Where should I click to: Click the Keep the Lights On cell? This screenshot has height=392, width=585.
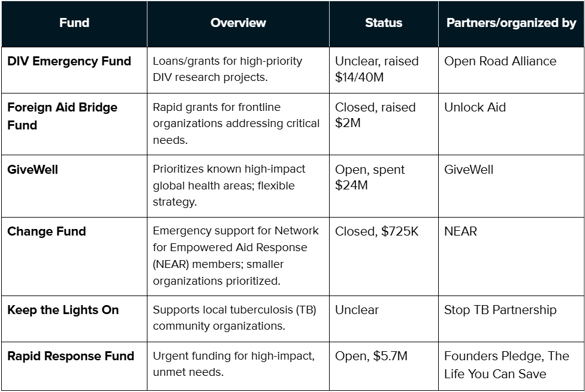pos(63,310)
